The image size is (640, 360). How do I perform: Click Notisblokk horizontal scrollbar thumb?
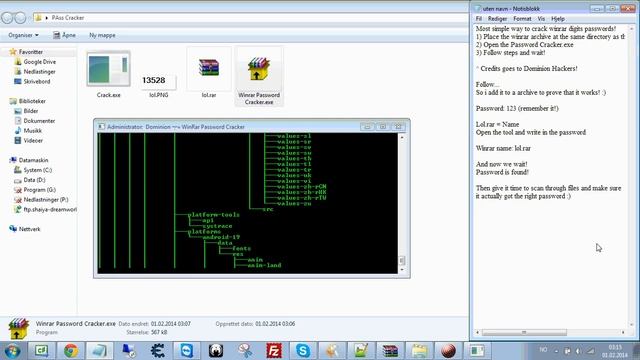point(524,332)
